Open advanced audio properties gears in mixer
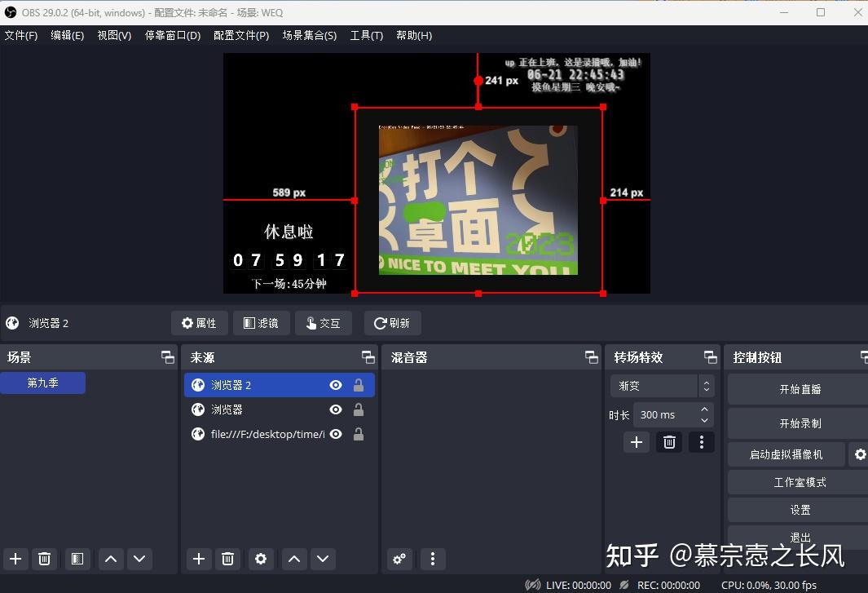The width and height of the screenshot is (868, 593). 399,559
